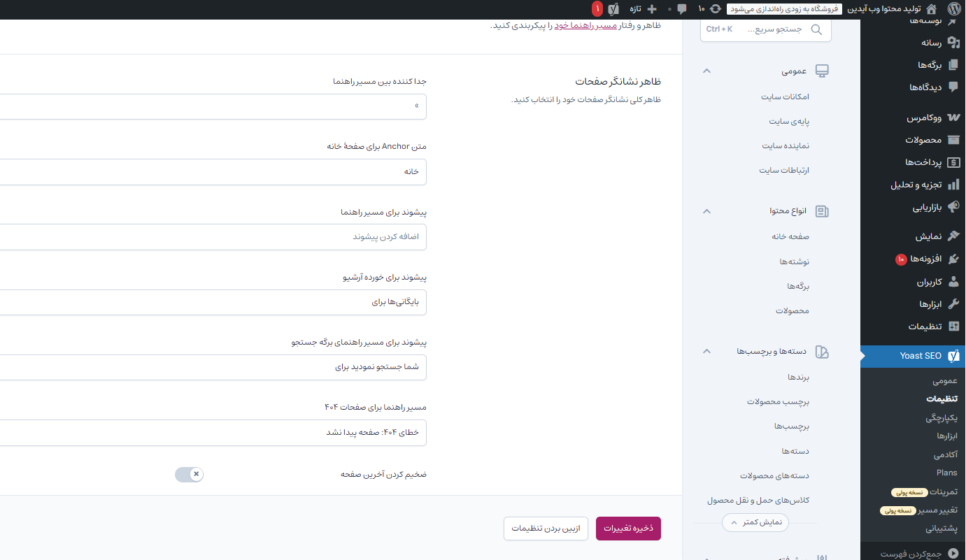Screen dimensions: 966x560
Task: Open comments bubble icon in admin bar
Action: click(x=681, y=9)
